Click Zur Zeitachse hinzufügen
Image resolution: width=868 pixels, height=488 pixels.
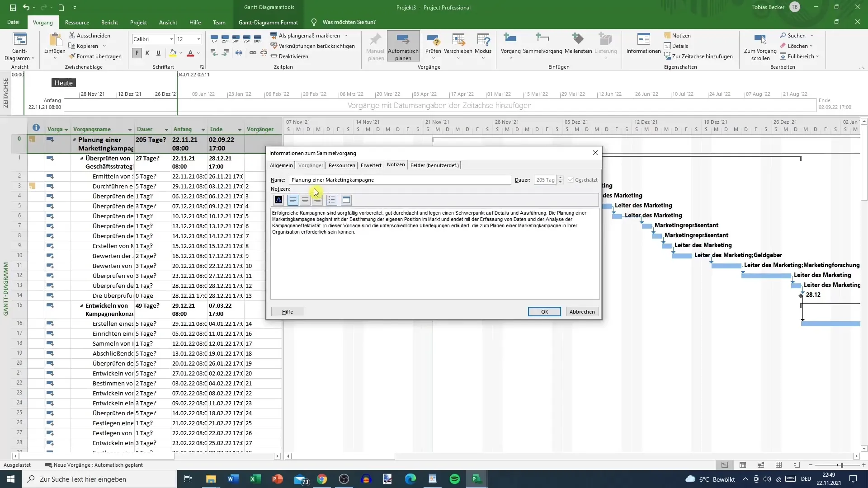coord(698,56)
